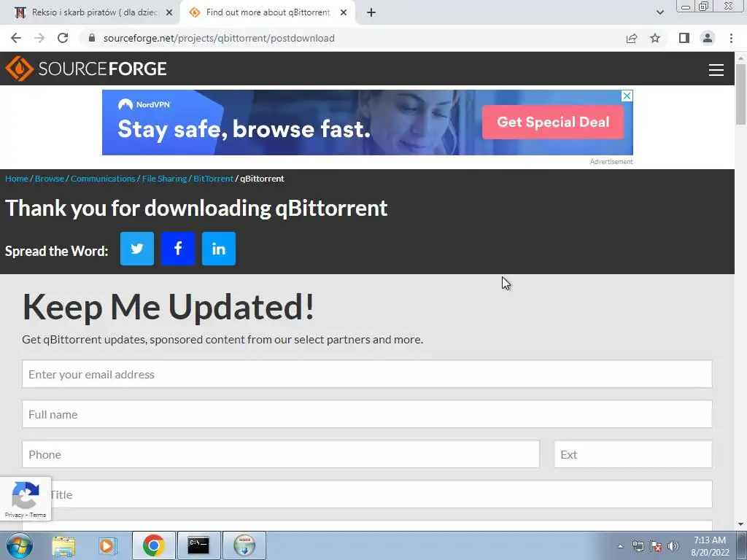The height and width of the screenshot is (560, 747).
Task: Show hidden tray icons
Action: click(x=620, y=546)
